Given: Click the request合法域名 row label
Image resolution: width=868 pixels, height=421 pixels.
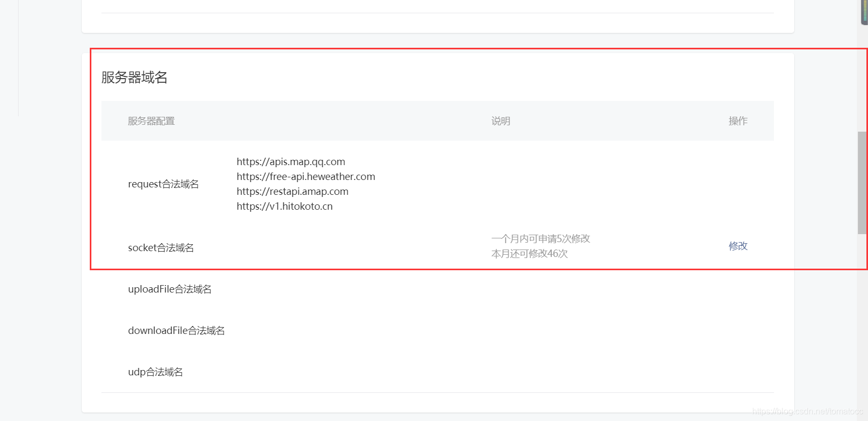Looking at the screenshot, I should 164,184.
